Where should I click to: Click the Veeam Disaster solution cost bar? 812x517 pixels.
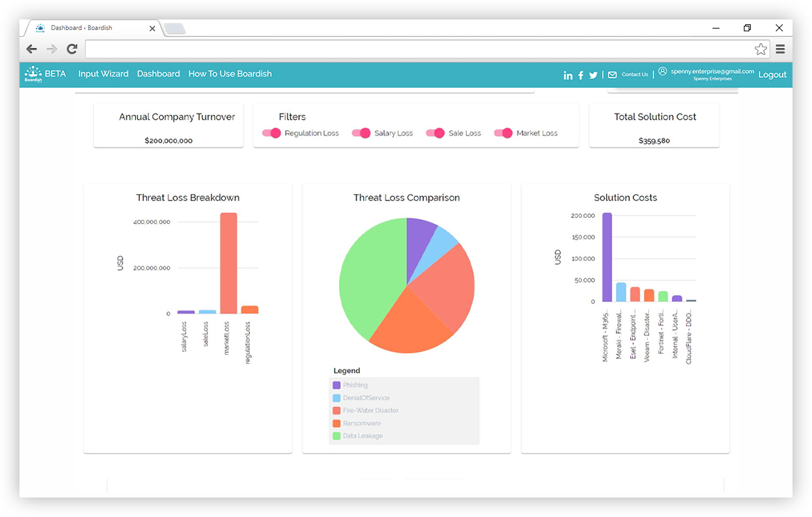pos(649,295)
